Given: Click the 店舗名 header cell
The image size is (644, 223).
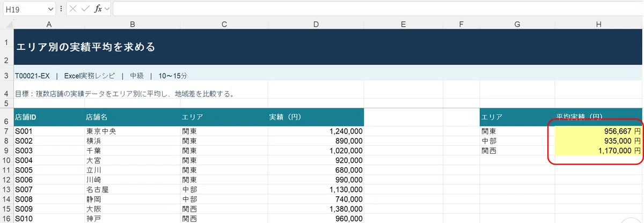Looking at the screenshot, I should click(x=133, y=117).
